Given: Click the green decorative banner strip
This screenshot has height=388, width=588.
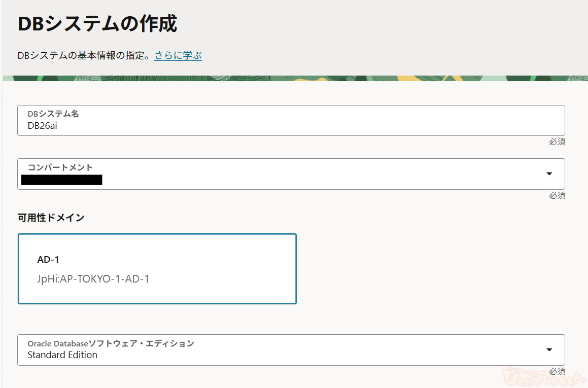Looking at the screenshot, I should click(x=294, y=78).
